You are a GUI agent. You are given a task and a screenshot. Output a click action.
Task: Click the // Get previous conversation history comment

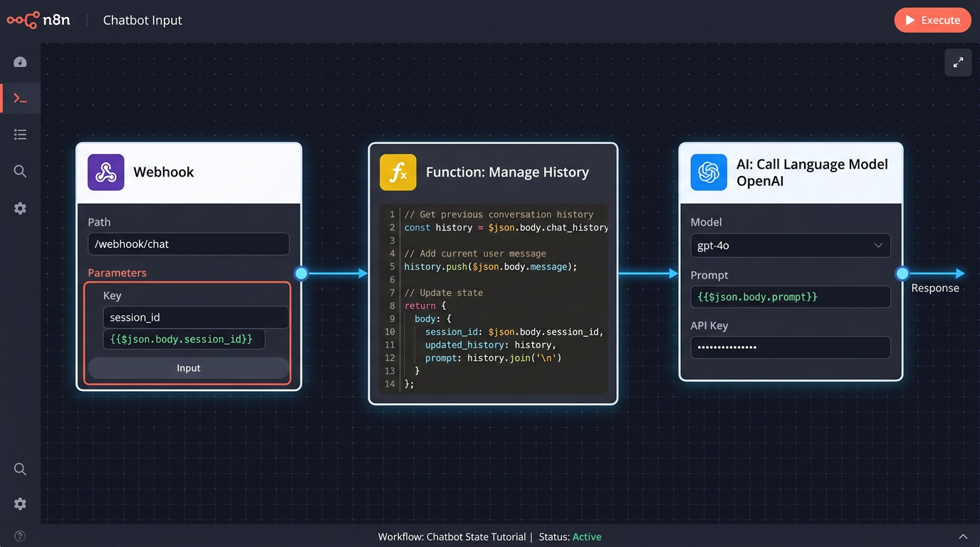click(499, 214)
